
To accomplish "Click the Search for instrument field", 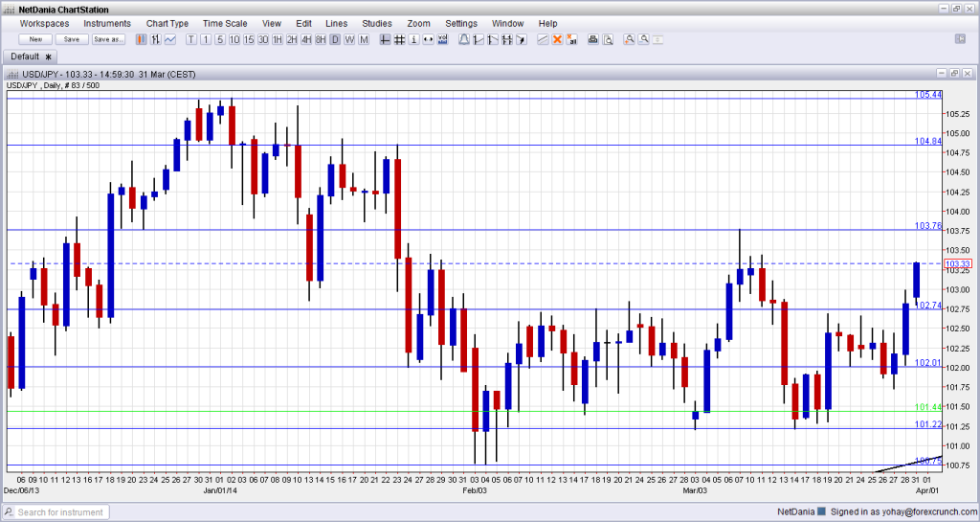I will [56, 512].
